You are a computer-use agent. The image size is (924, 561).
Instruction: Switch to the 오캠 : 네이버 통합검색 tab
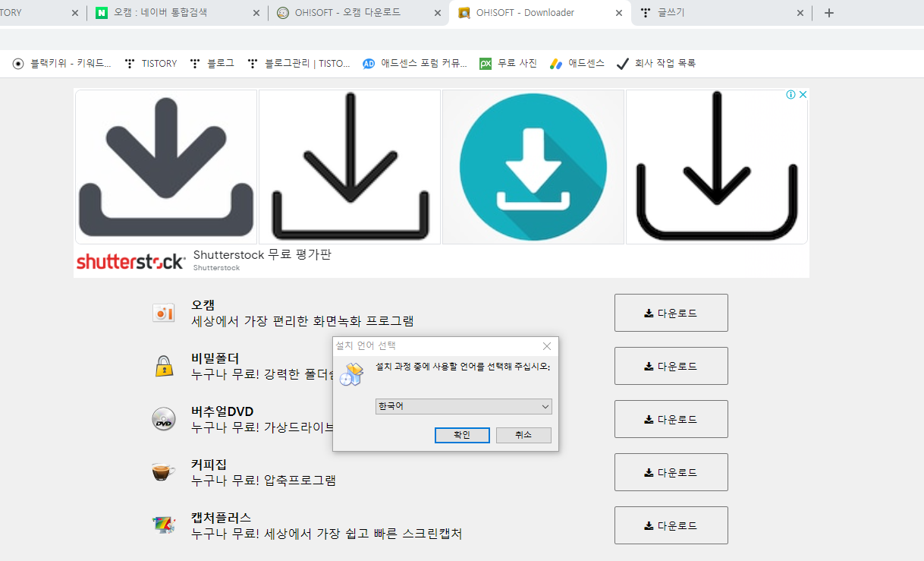point(178,13)
